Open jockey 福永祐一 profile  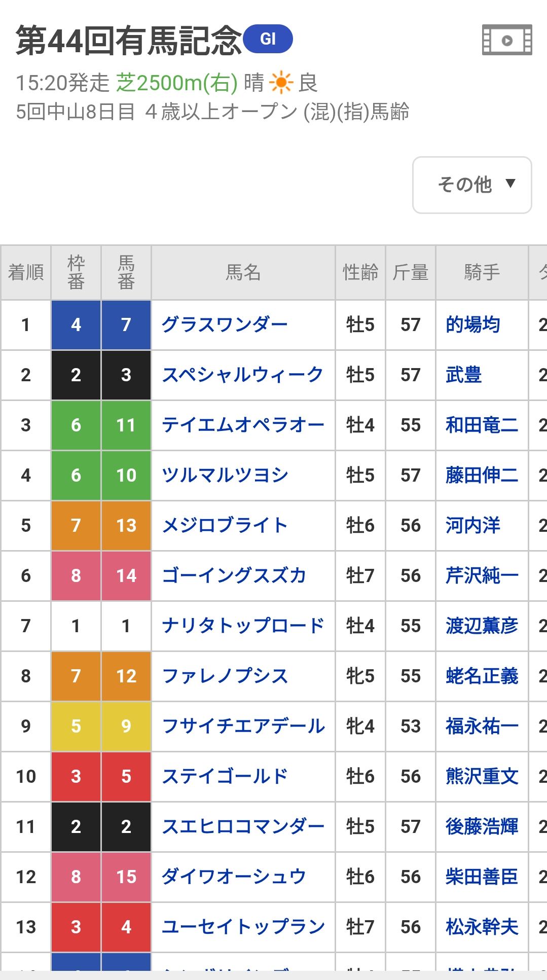coord(482,726)
